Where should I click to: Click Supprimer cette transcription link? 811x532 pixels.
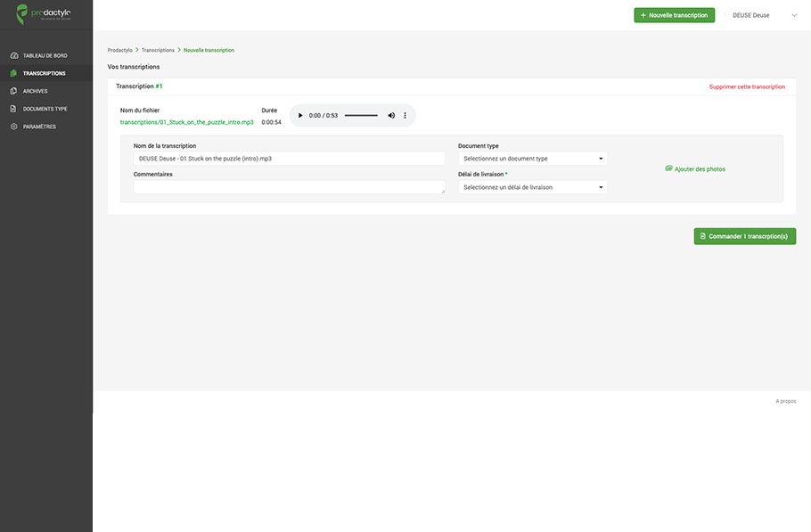(747, 87)
